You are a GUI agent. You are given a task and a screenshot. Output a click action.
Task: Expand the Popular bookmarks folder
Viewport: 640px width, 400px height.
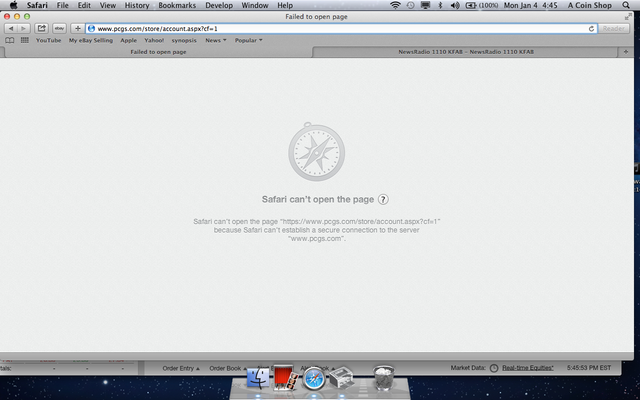point(249,40)
